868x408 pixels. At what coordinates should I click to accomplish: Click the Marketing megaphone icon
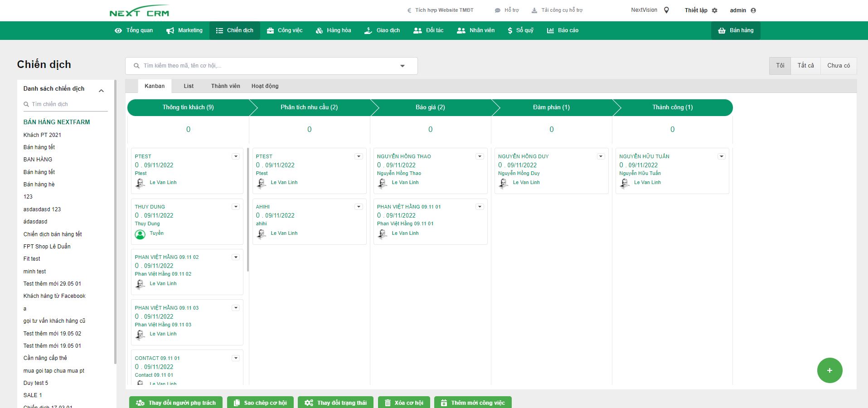pos(170,31)
